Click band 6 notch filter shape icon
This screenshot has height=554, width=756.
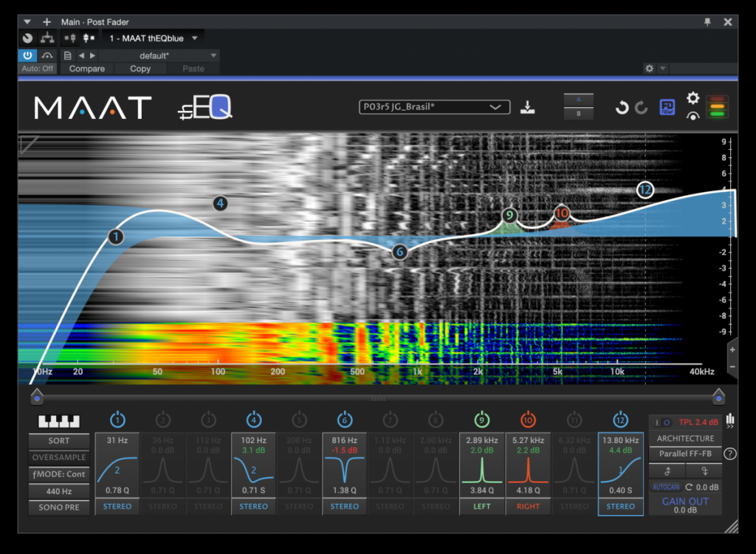pyautogui.click(x=345, y=470)
